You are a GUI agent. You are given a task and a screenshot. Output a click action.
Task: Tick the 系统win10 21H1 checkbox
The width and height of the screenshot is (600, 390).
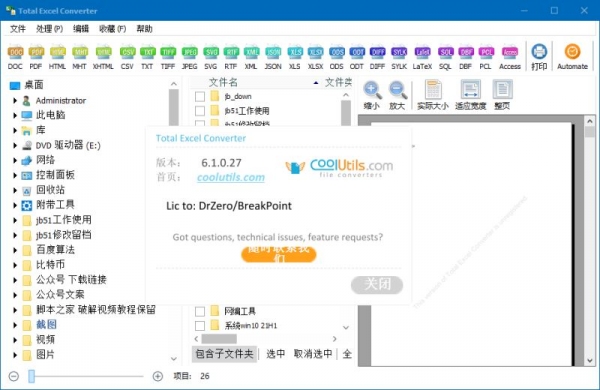[x=200, y=326]
